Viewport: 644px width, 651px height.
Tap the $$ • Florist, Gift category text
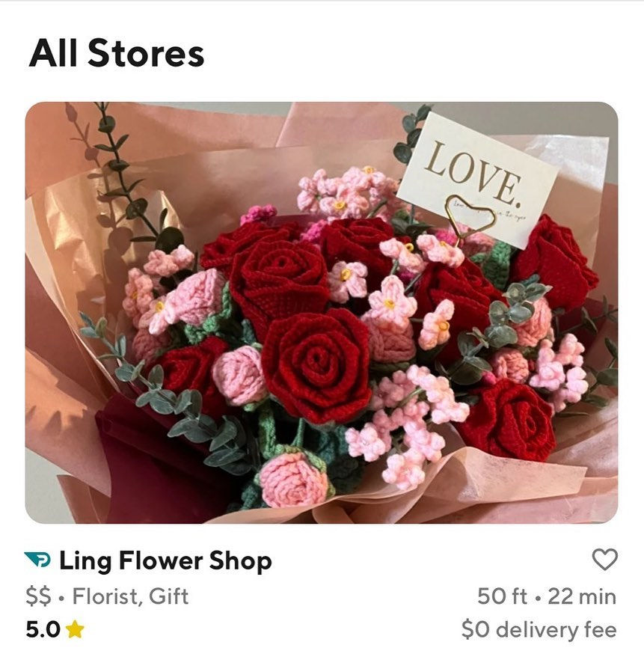pos(107,596)
